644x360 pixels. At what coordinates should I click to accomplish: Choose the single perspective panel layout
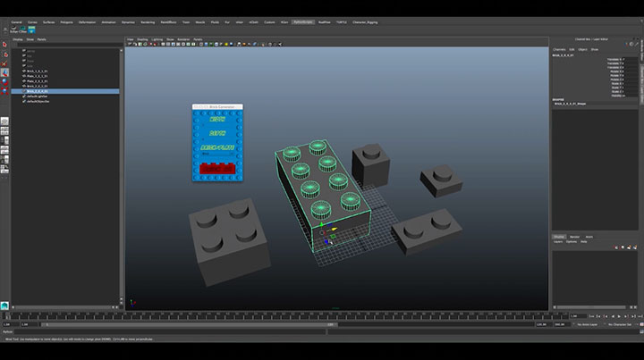click(x=4, y=121)
